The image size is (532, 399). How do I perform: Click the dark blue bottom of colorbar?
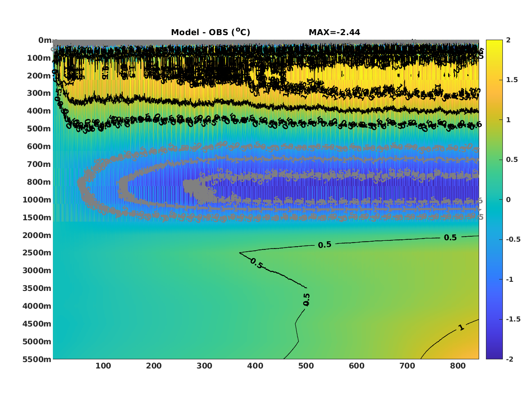[x=494, y=356]
